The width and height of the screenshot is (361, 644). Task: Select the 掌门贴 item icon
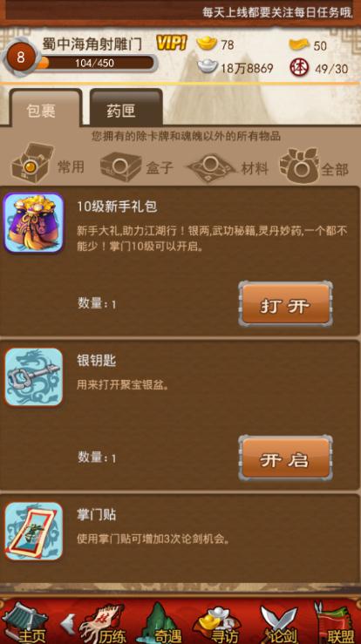pyautogui.click(x=34, y=531)
